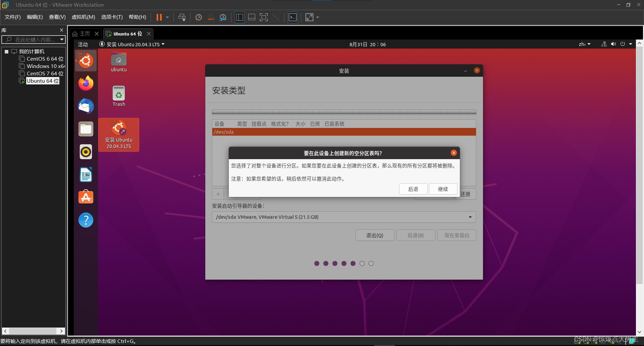The height and width of the screenshot is (346, 644).
Task: Open Help from the dock
Action: [86, 220]
